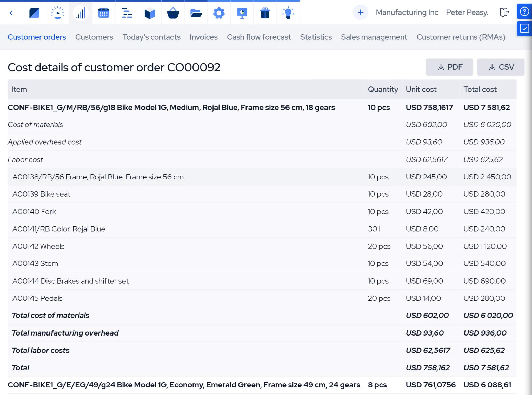Viewport: 532px width, 395px height.
Task: Click the gift referral icon
Action: point(265,12)
